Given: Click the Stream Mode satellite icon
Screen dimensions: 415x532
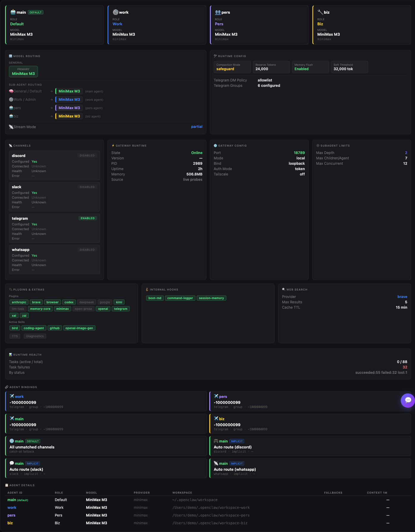Looking at the screenshot, I should pos(11,127).
